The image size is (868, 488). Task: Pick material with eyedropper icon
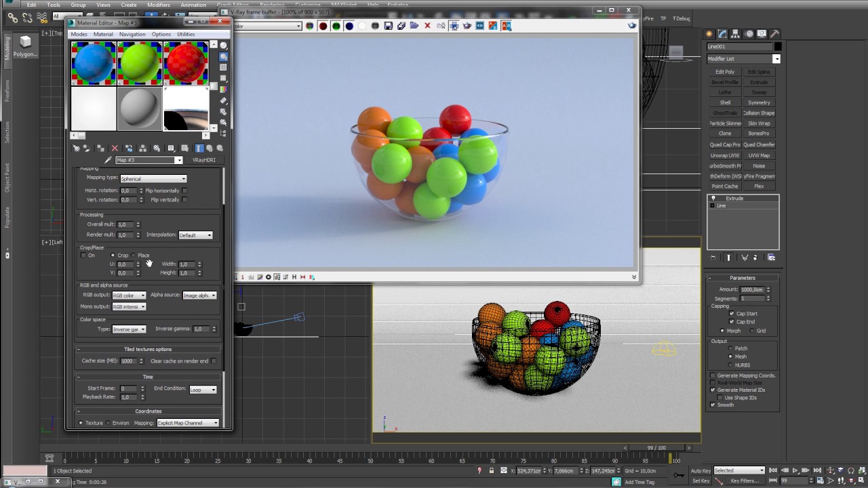(x=108, y=160)
